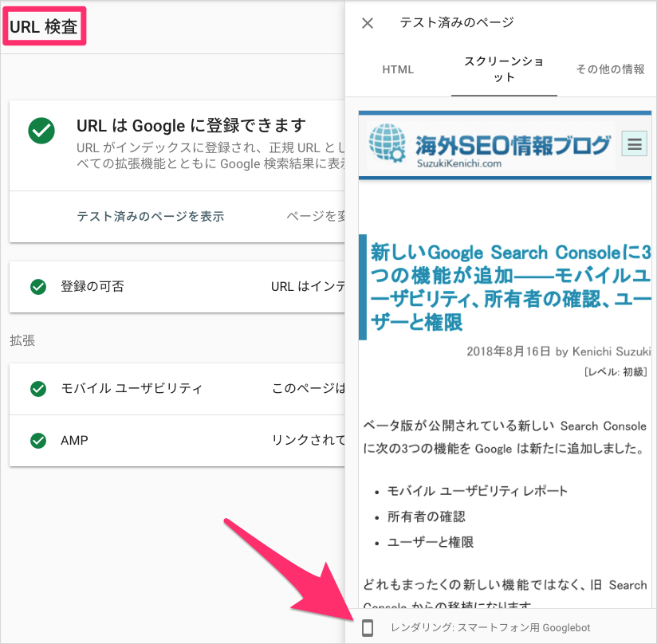This screenshot has width=657, height=644.
Task: Click the paragraph starting どれもまったくの新しい機能
Action: point(505,595)
